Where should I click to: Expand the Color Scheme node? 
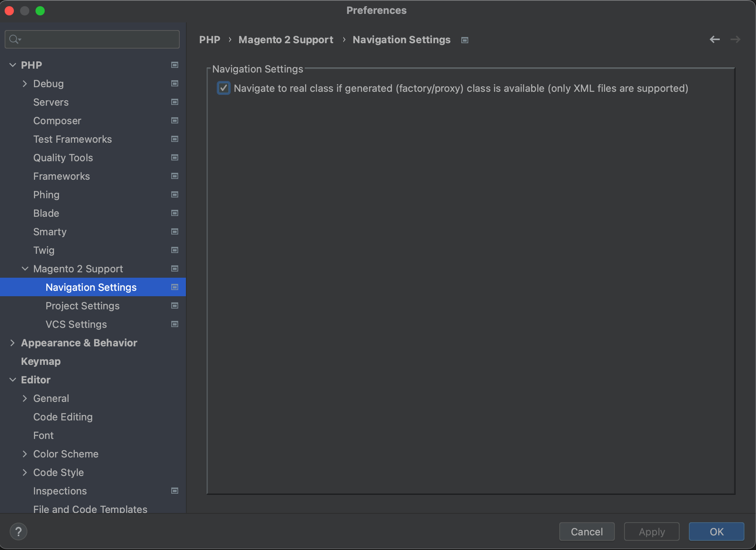25,454
